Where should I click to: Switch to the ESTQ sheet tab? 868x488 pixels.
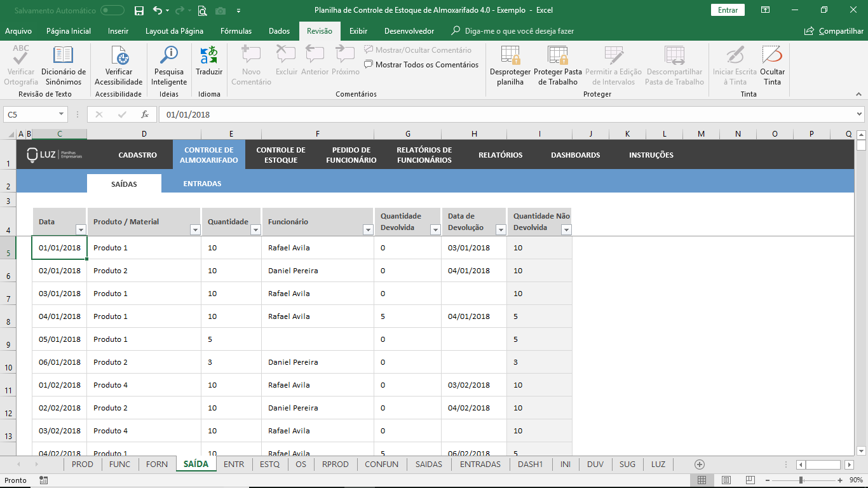(x=269, y=464)
